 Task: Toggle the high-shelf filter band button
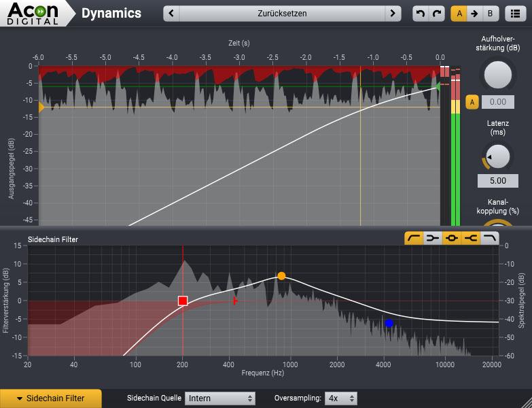[470, 238]
